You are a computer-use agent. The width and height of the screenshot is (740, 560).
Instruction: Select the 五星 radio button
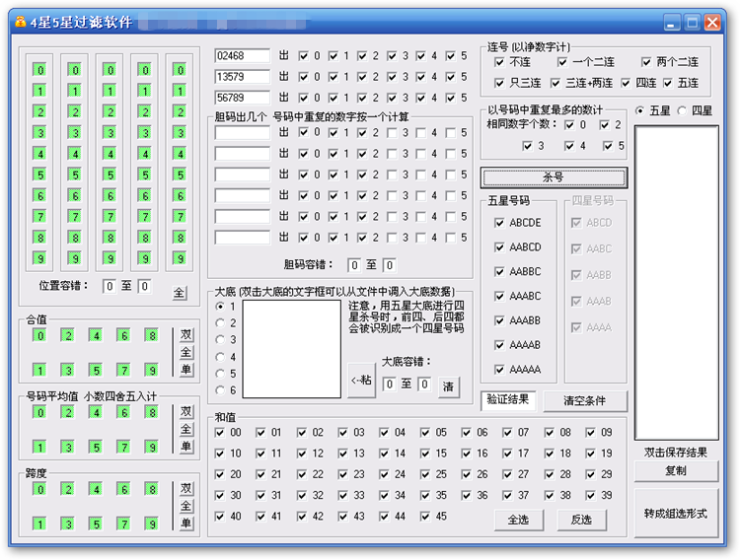click(x=640, y=110)
